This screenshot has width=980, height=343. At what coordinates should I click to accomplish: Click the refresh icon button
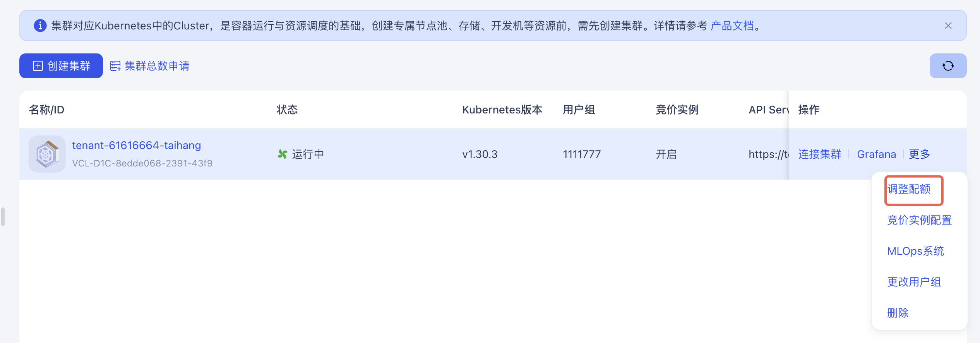pyautogui.click(x=948, y=66)
